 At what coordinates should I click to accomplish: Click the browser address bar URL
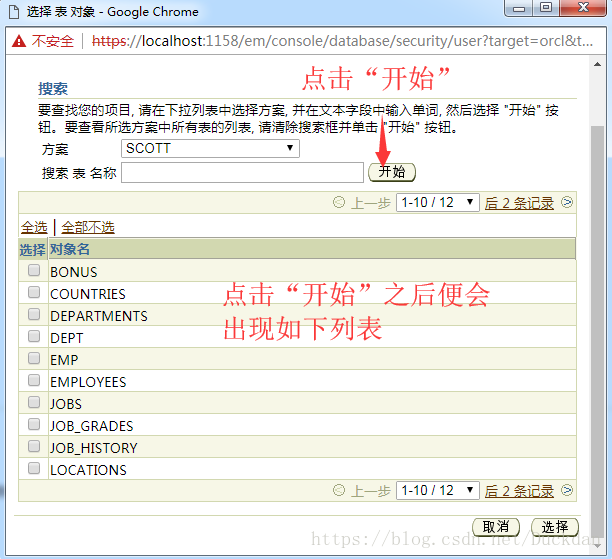coord(342,41)
